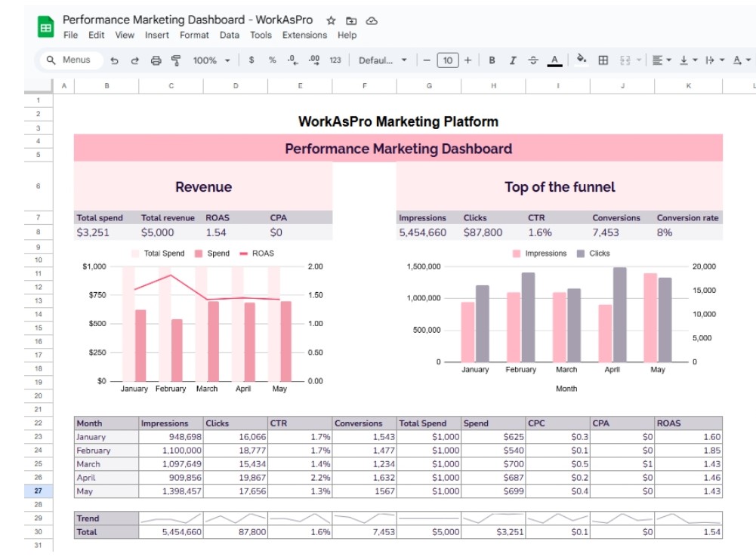Click the Impressions and Clicks bar chart
The image size is (756, 557).
coord(560,321)
